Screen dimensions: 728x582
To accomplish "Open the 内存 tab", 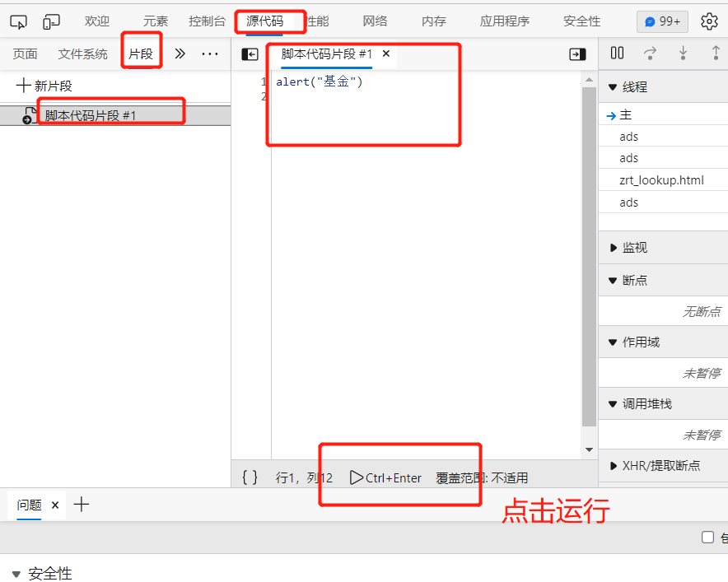I will (x=434, y=21).
